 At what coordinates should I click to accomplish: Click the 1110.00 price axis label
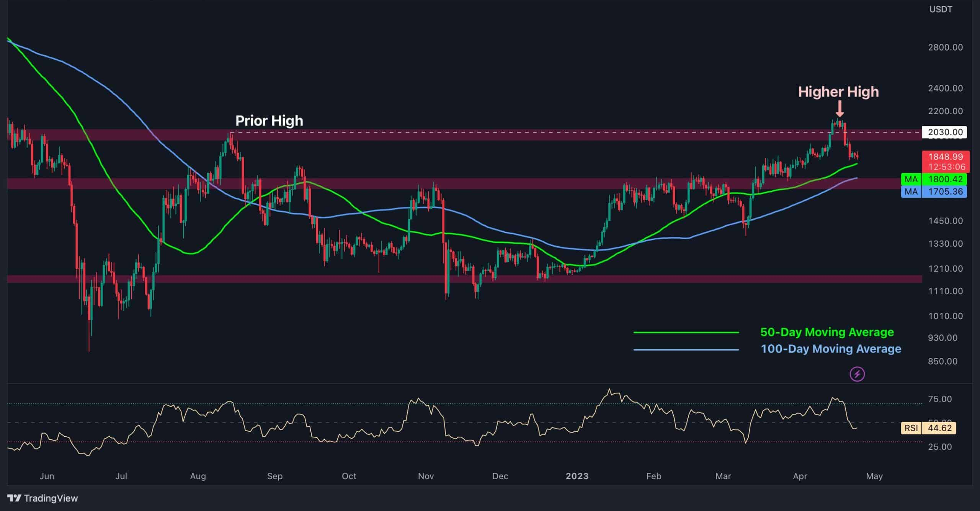point(945,291)
